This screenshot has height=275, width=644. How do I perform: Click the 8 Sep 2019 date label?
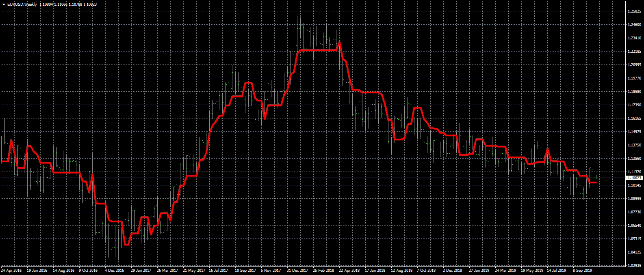(583, 270)
